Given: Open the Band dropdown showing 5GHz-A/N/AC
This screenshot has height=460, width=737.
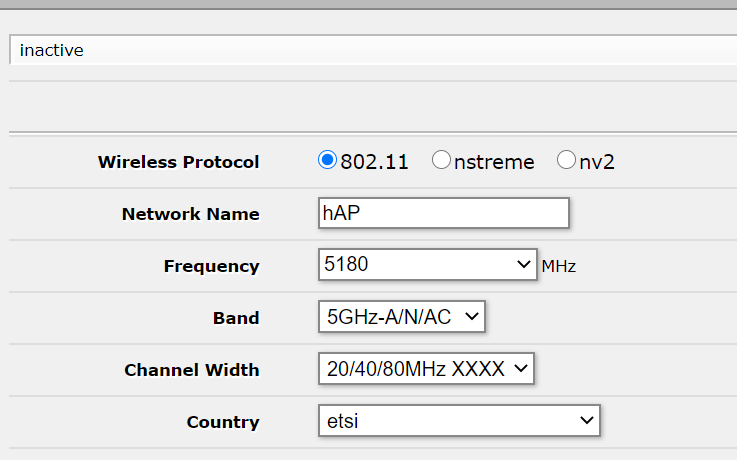Looking at the screenshot, I should pyautogui.click(x=401, y=317).
